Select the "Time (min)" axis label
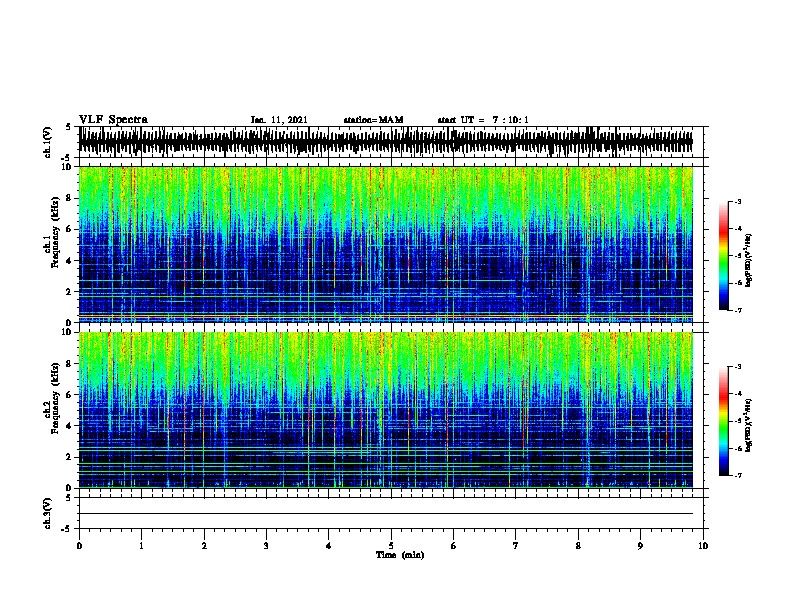792x612 pixels. tap(400, 555)
